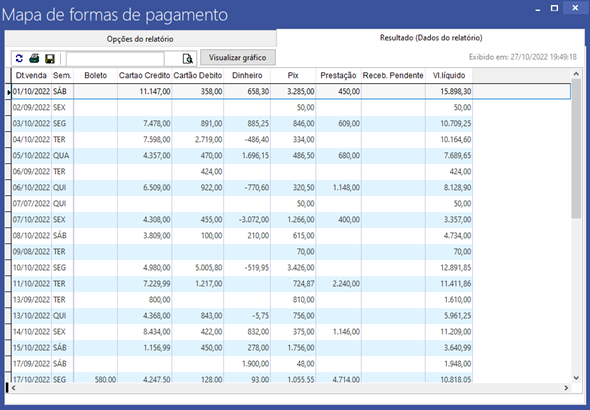The image size is (590, 410).
Task: Maximize the Mapa de formas de pagamento window
Action: coord(554,8)
